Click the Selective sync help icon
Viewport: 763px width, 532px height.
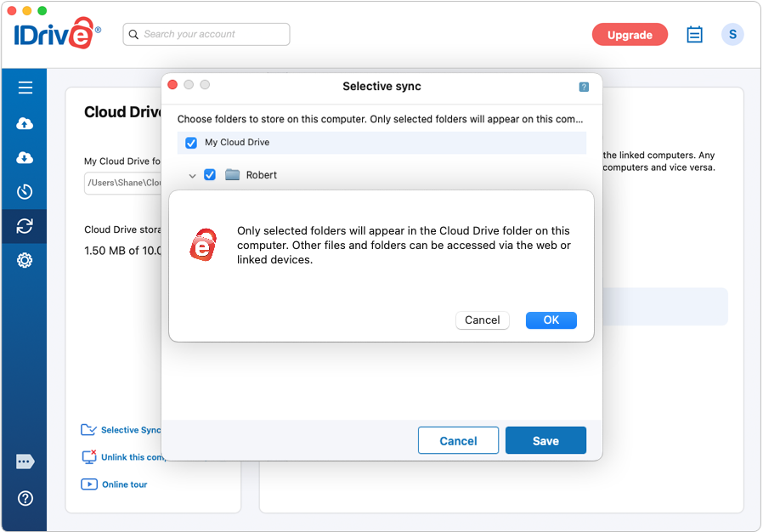point(584,88)
